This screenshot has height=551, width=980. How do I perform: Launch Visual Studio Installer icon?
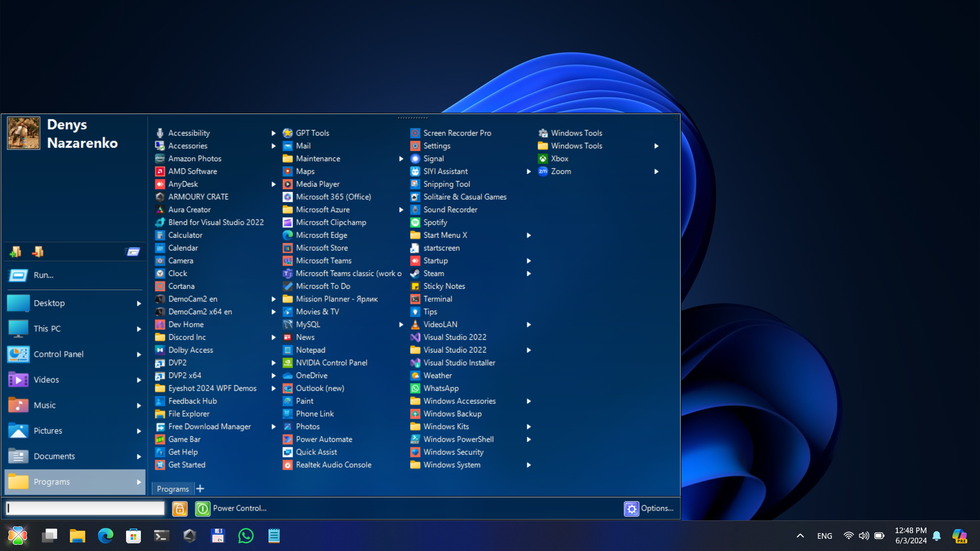pos(415,363)
